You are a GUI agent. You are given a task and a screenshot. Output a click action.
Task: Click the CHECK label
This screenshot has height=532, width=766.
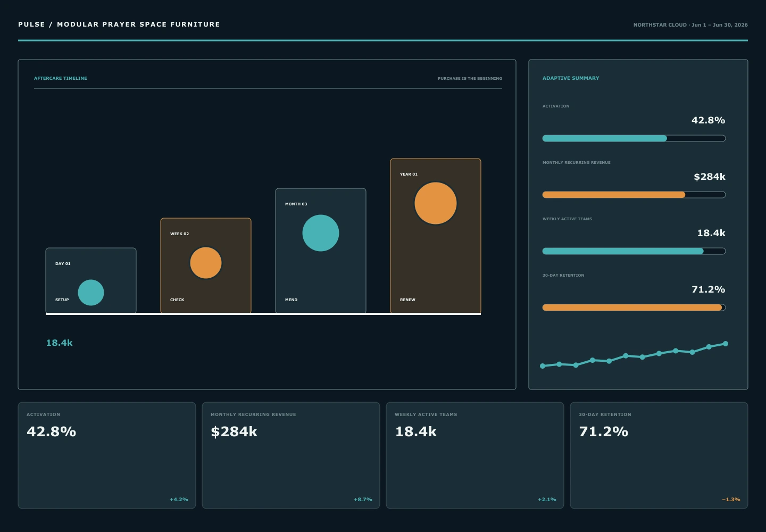177,300
